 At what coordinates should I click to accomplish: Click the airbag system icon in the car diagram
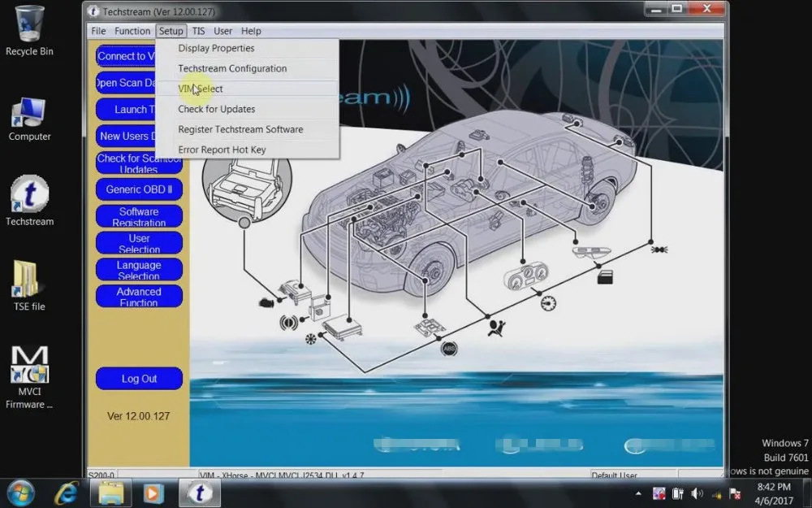coord(496,328)
